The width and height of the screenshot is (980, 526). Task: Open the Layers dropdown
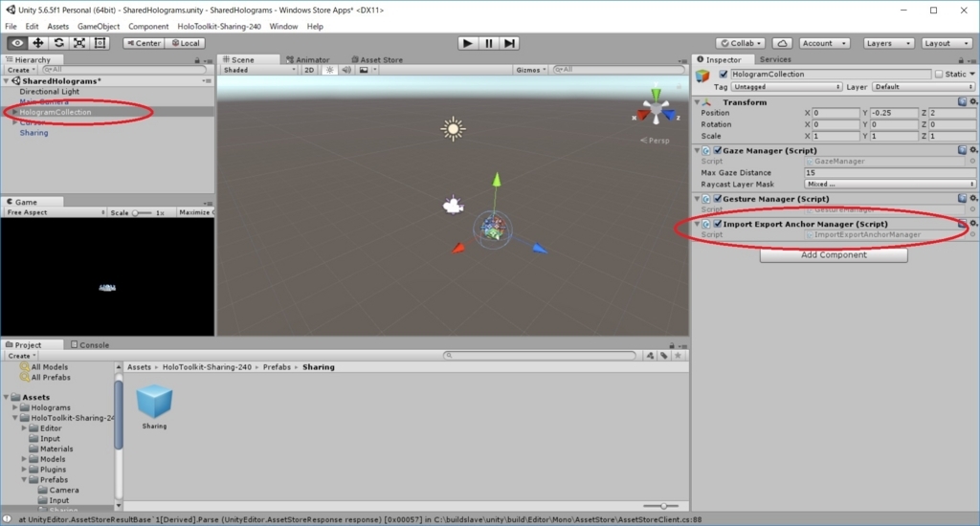coord(887,43)
